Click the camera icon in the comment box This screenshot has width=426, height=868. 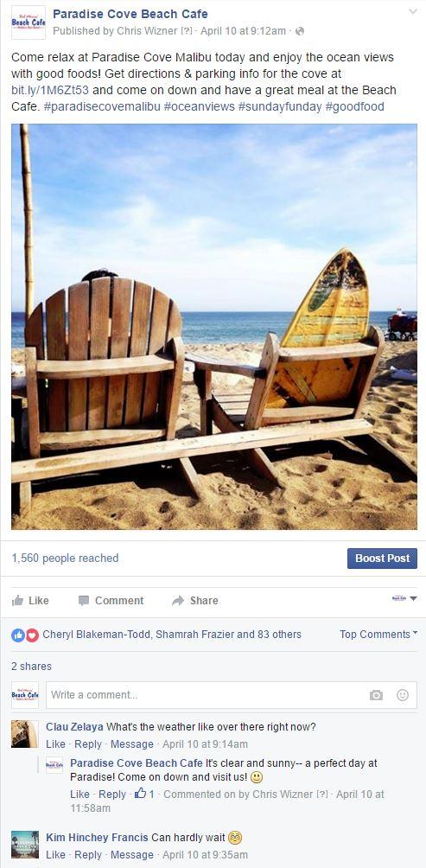[x=376, y=695]
